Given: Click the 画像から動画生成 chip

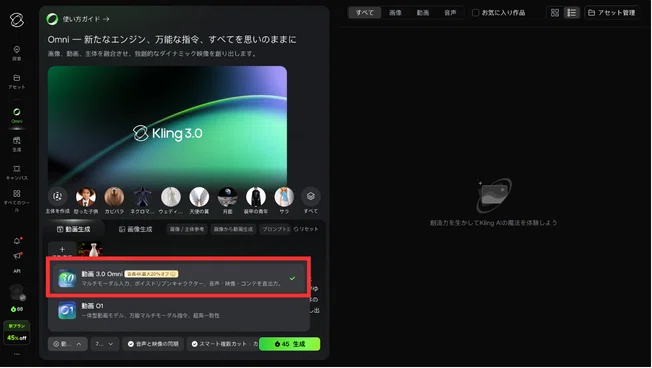Looking at the screenshot, I should coord(233,229).
